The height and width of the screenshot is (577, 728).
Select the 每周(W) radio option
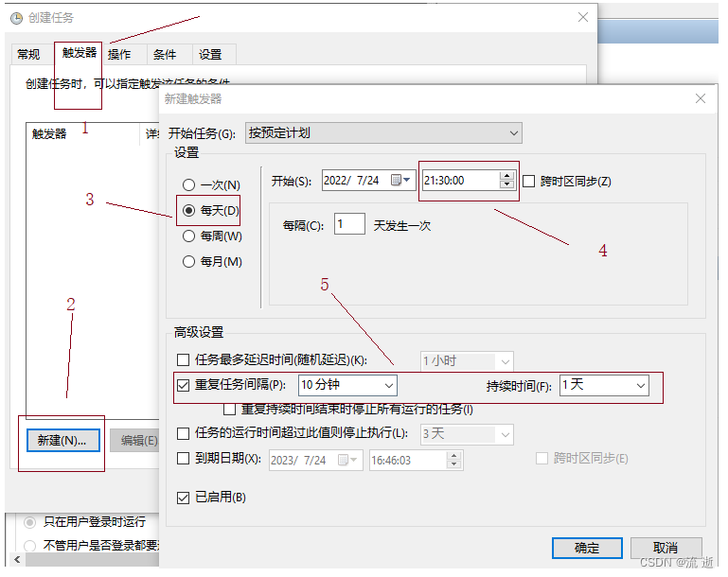pyautogui.click(x=188, y=236)
